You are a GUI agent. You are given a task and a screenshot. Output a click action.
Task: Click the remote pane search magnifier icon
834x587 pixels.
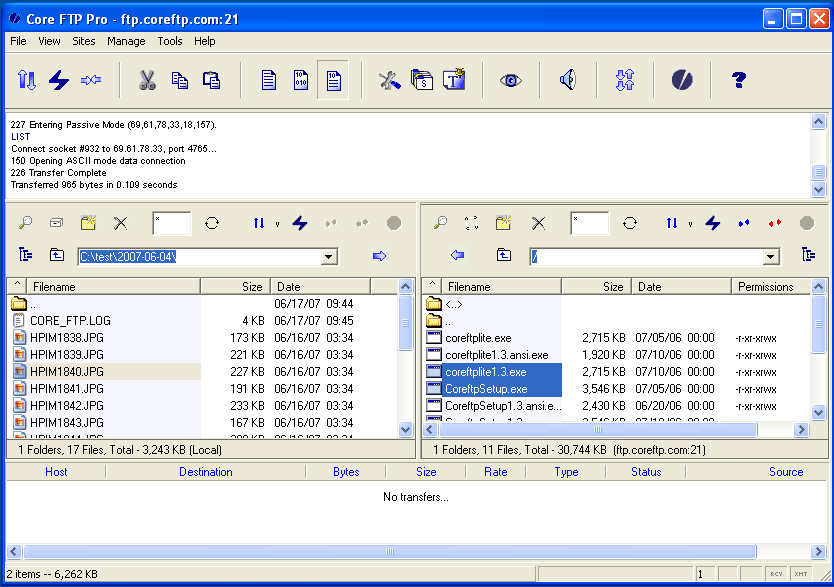pos(440,223)
